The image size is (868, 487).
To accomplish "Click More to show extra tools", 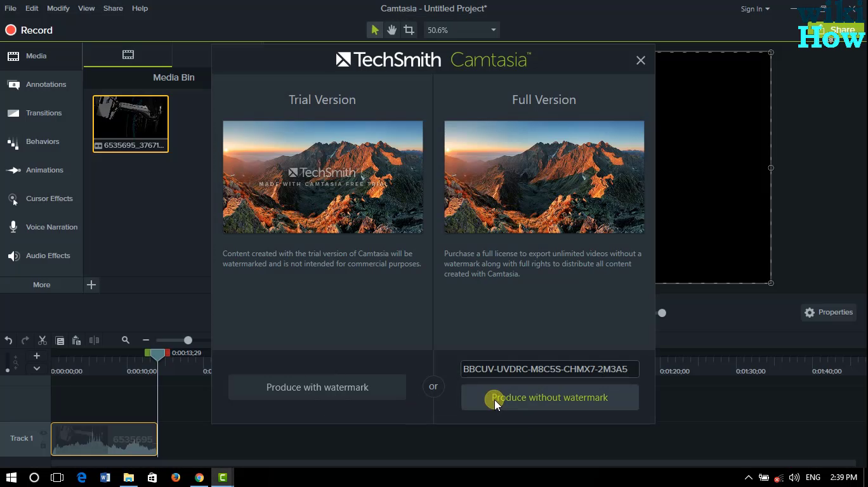I will (41, 285).
